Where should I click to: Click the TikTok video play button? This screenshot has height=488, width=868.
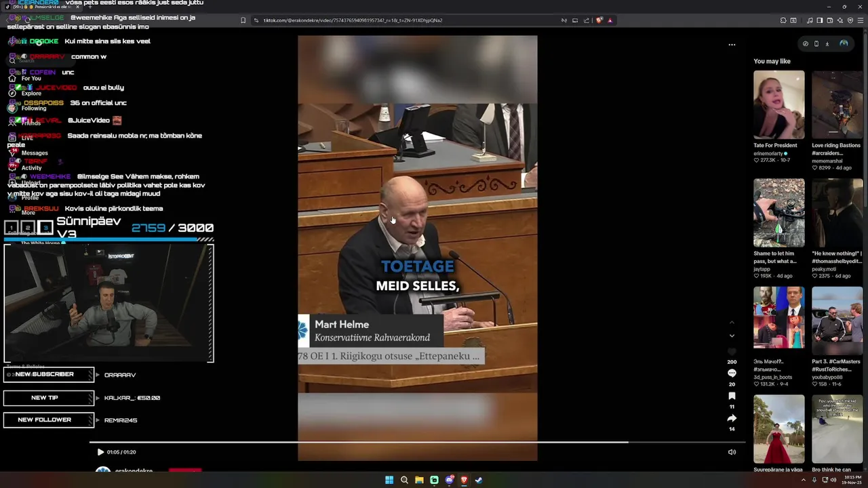100,452
